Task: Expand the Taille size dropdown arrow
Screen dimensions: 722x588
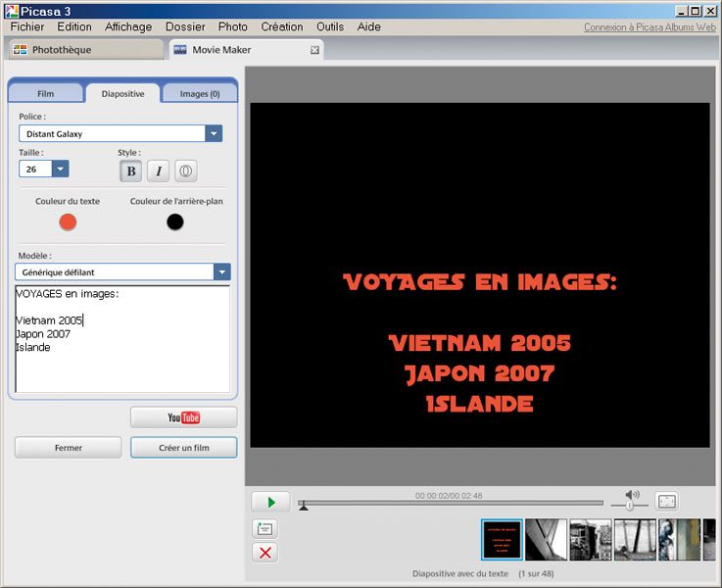Action: coord(61,169)
